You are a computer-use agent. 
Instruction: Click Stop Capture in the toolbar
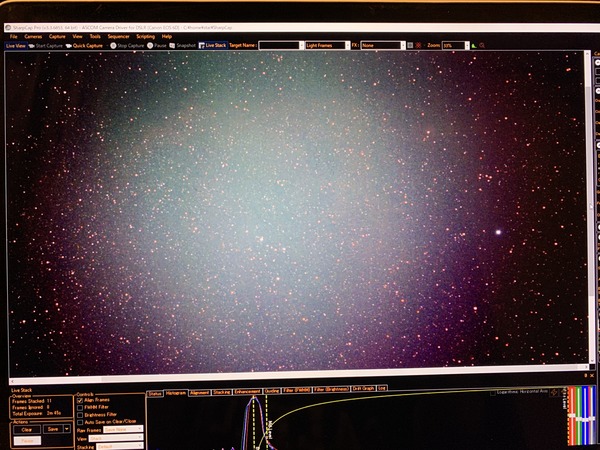[127, 46]
